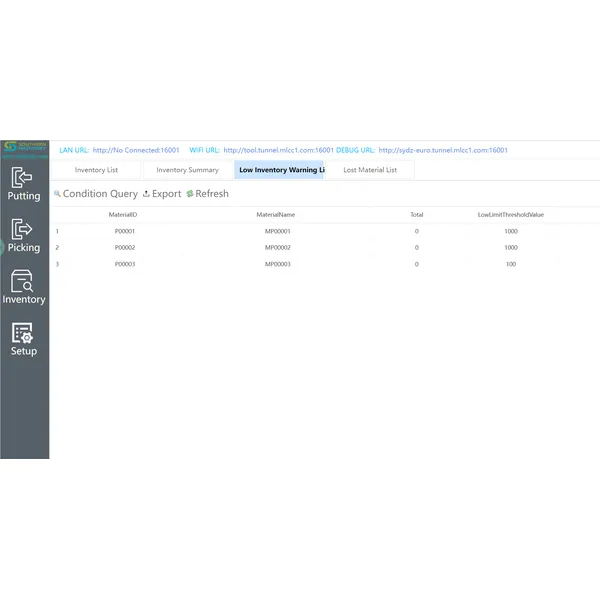Click the Refresh button label
This screenshot has height=600, width=600.
[x=212, y=194]
